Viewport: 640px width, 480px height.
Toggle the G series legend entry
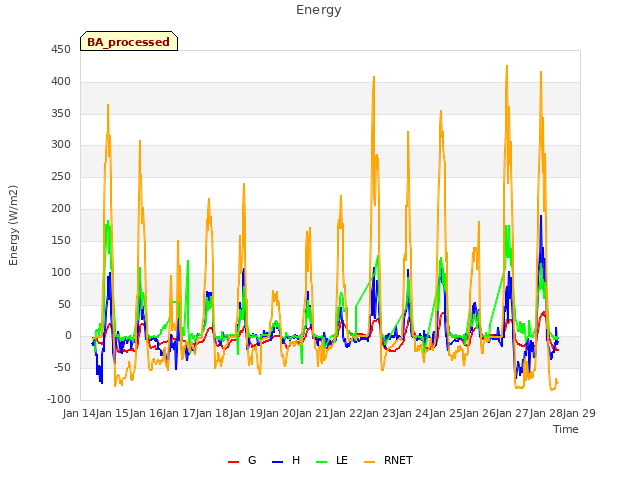click(x=242, y=460)
